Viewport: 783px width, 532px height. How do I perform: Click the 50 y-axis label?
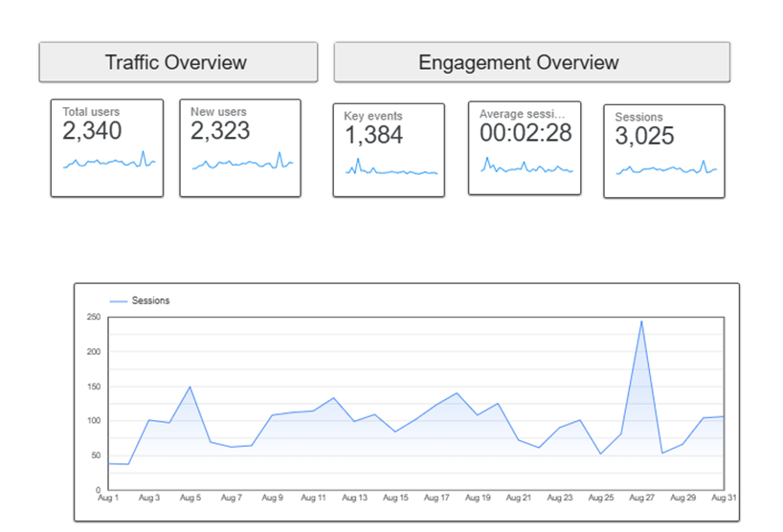tap(96, 455)
